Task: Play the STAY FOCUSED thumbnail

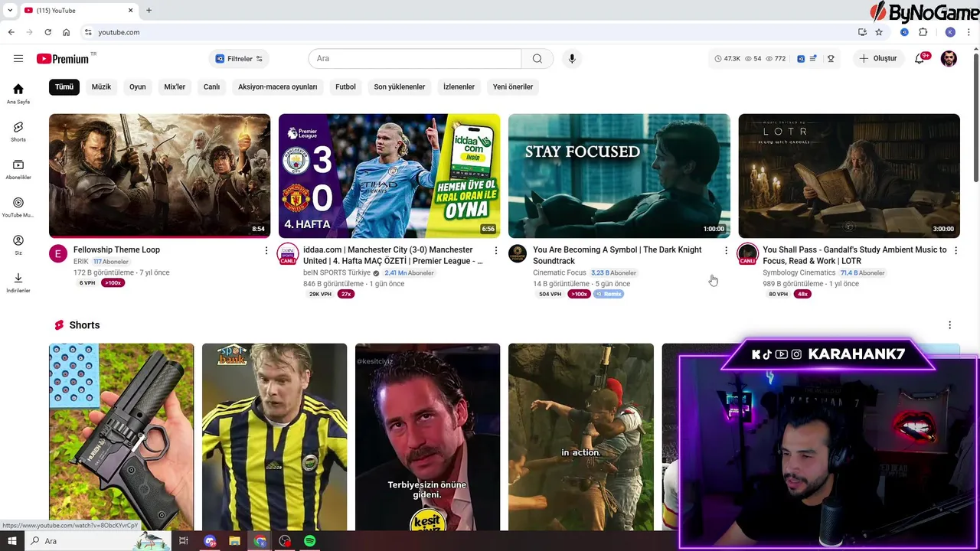Action: [x=619, y=176]
